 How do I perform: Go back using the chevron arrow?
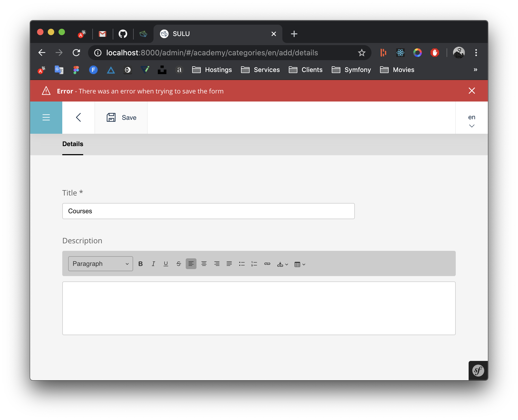tap(78, 117)
